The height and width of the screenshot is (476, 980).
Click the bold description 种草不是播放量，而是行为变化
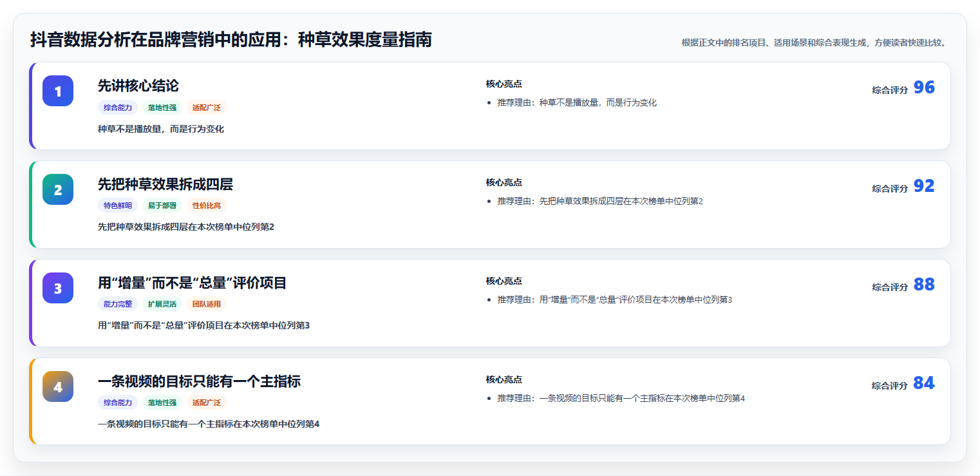[161, 129]
